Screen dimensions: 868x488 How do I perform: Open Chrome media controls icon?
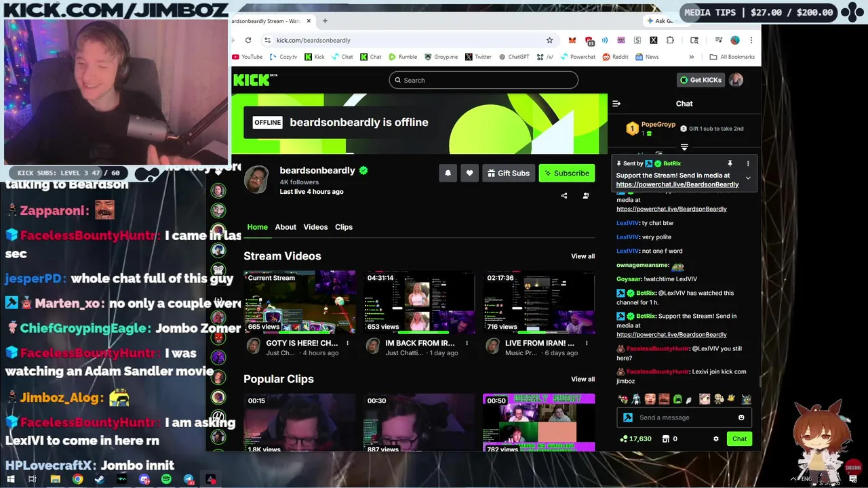tap(718, 40)
